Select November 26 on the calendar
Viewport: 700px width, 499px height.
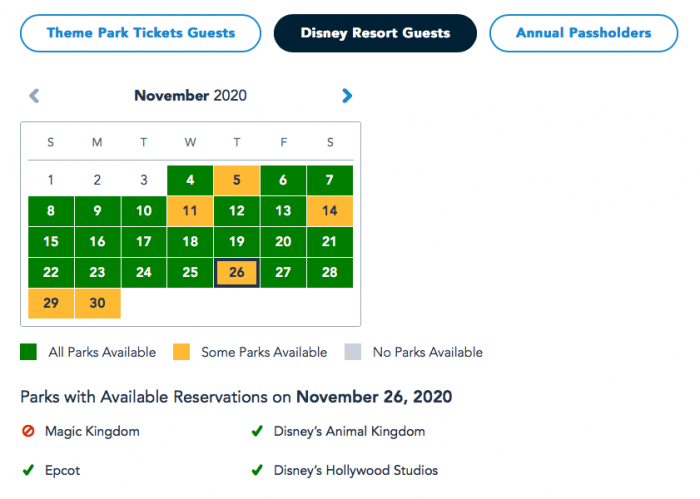[x=237, y=273]
